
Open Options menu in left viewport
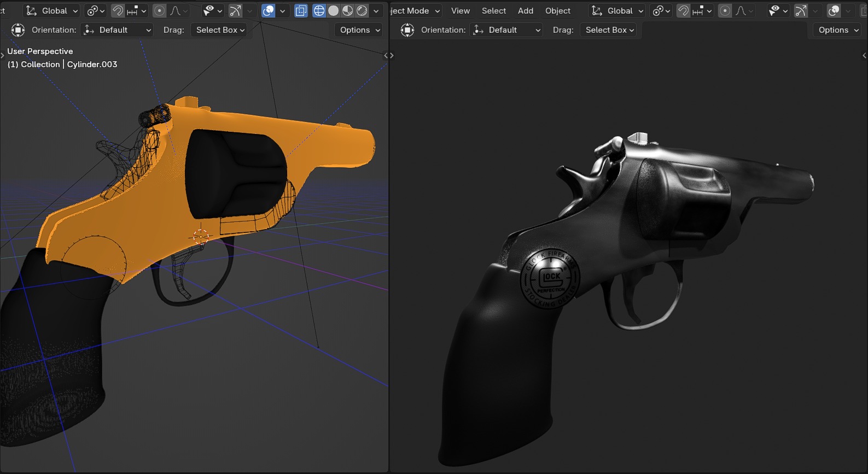[358, 30]
